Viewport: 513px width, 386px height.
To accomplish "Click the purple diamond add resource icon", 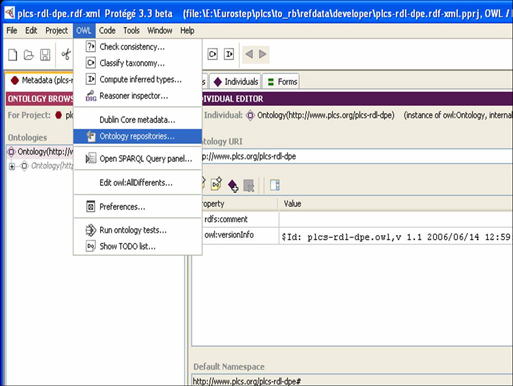I will click(x=233, y=185).
